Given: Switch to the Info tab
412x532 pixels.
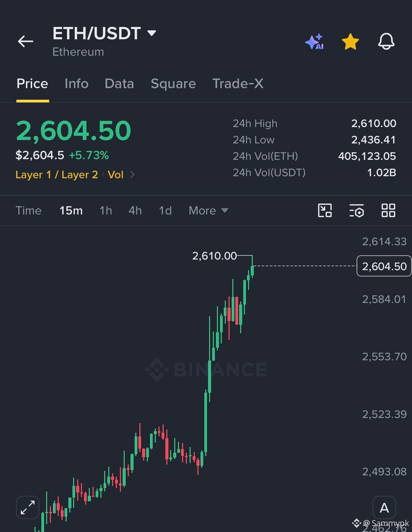Looking at the screenshot, I should click(x=77, y=84).
